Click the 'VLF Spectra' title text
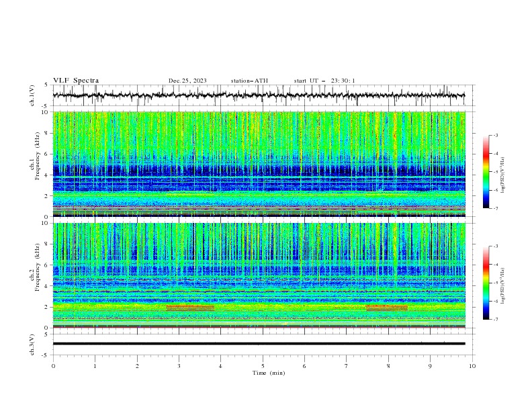Viewport: 532px width, 411px height. click(76, 81)
